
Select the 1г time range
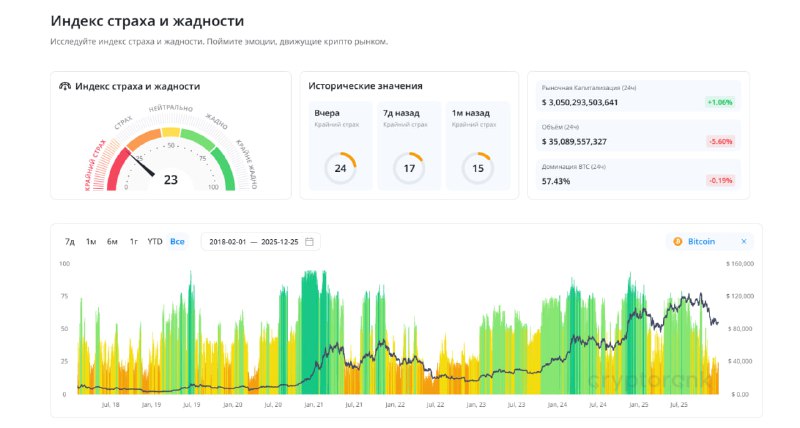click(x=134, y=242)
